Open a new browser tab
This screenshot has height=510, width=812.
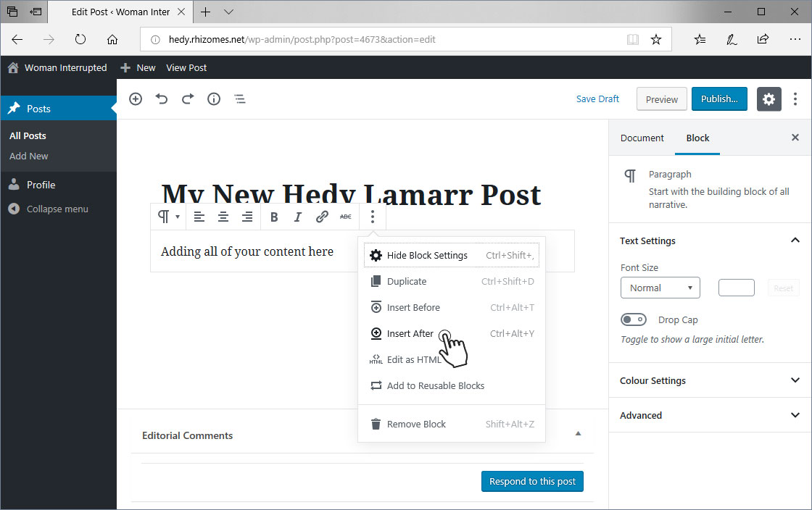206,12
